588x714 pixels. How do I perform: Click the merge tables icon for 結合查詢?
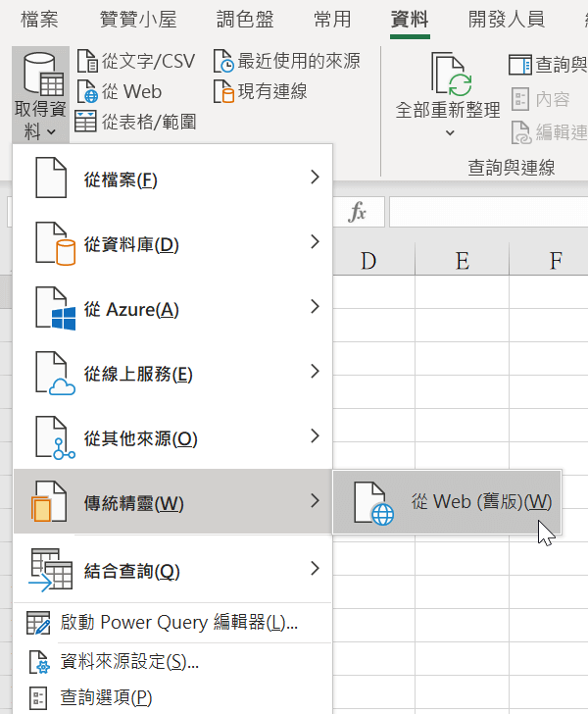[51, 570]
